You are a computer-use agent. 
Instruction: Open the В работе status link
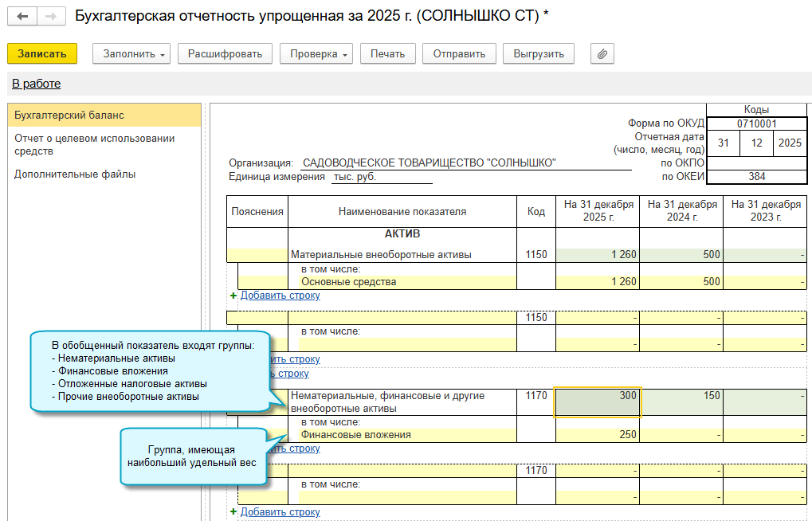[36, 84]
